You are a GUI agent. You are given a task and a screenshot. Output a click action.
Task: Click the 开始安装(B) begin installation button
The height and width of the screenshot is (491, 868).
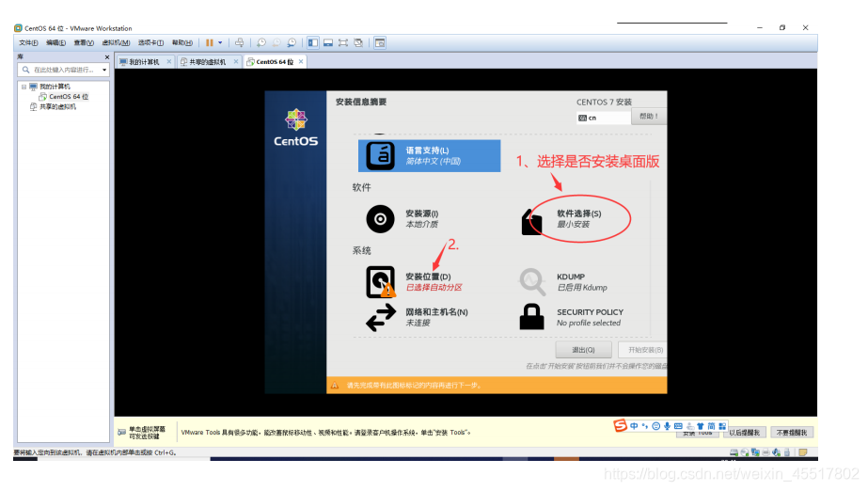[x=642, y=350]
